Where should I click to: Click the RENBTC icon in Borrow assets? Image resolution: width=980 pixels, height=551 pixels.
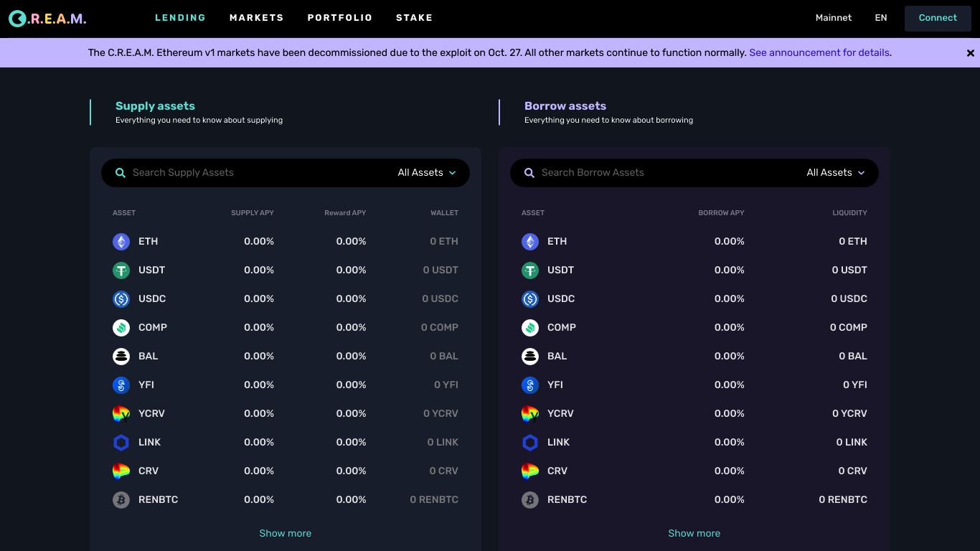530,500
